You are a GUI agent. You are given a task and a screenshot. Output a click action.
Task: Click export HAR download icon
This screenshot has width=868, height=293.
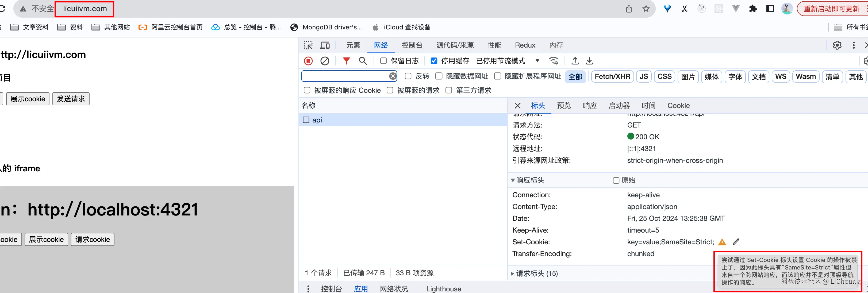[589, 61]
